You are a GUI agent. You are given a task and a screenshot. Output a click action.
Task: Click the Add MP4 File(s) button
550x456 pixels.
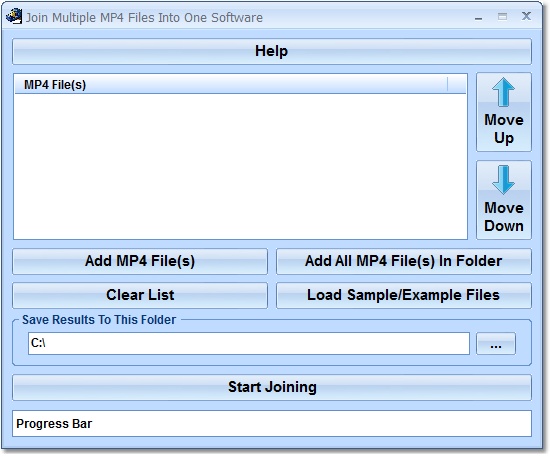pyautogui.click(x=140, y=261)
